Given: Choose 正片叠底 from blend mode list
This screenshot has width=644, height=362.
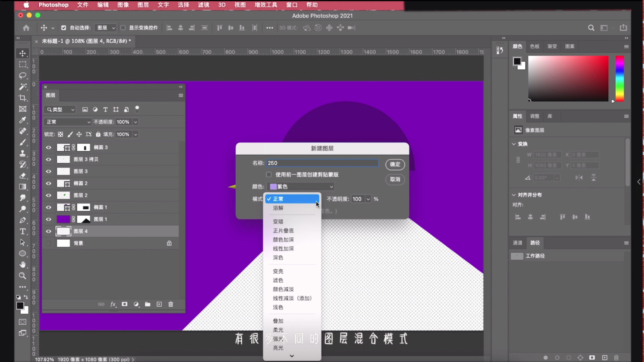Looking at the screenshot, I should click(283, 230).
